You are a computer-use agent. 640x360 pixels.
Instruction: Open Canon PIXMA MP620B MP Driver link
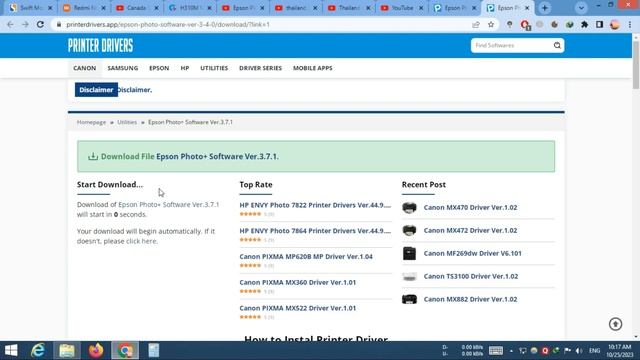(x=306, y=256)
